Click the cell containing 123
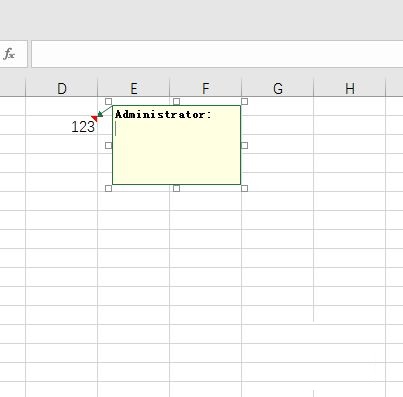Viewport: 403px width, 397px height. [62, 125]
